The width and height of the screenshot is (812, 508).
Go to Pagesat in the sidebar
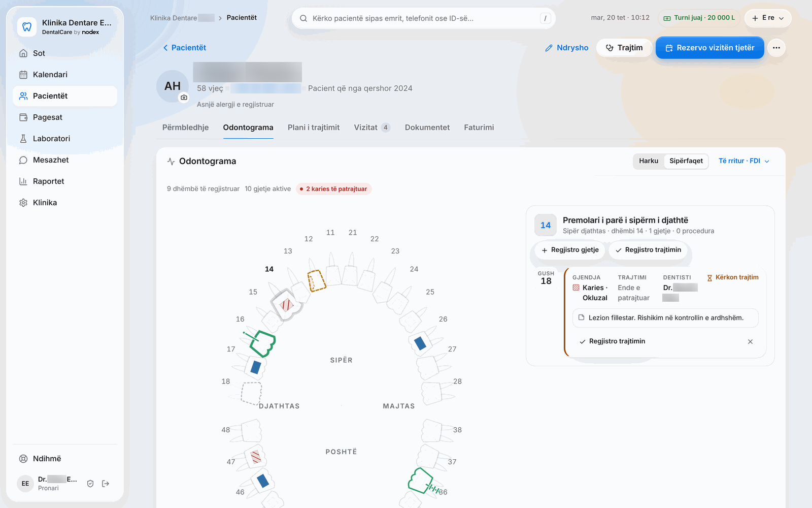click(x=65, y=117)
